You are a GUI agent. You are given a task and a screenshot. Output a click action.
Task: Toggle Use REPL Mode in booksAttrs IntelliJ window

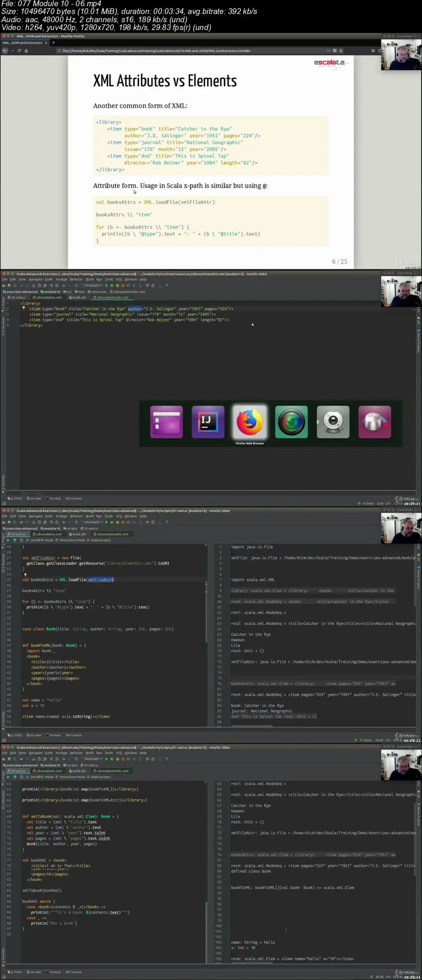[x=40, y=540]
